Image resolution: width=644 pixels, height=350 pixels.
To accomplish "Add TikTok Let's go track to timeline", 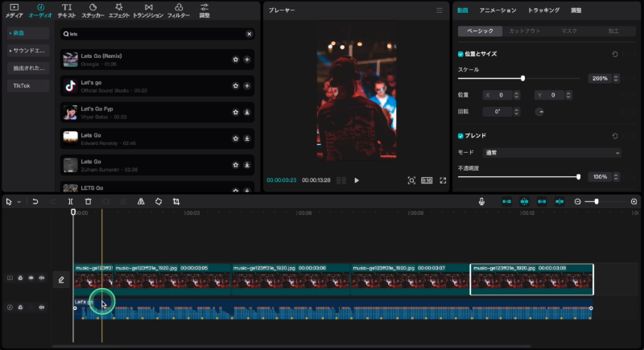I will 247,86.
